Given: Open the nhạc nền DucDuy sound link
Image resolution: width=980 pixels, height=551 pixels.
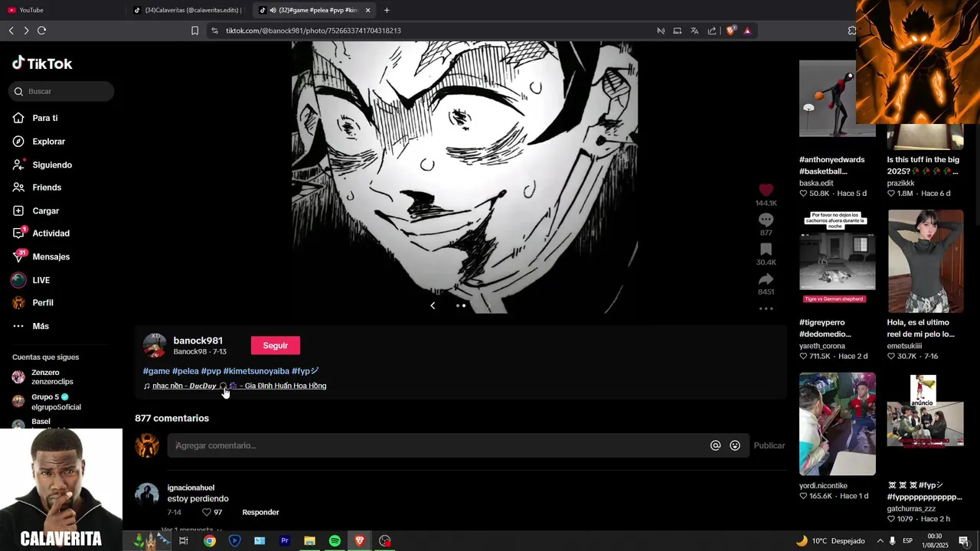Looking at the screenshot, I should pos(239,386).
